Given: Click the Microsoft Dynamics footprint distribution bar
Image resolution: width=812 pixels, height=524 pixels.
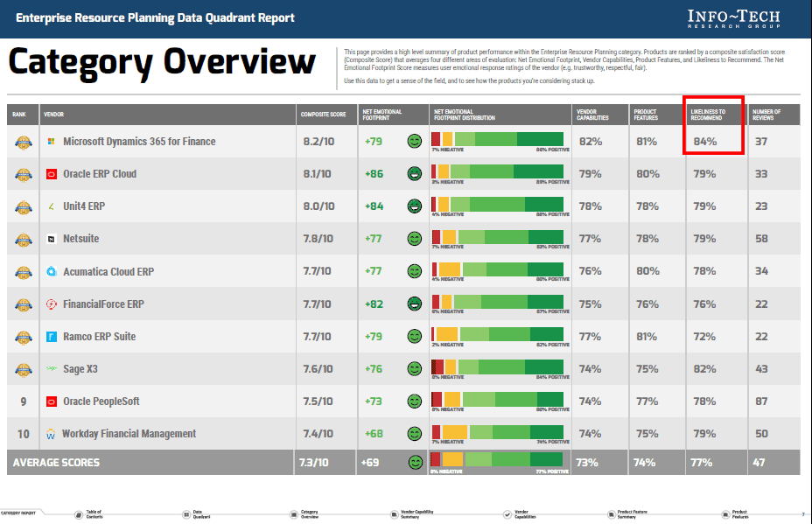Looking at the screenshot, I should 497,139.
